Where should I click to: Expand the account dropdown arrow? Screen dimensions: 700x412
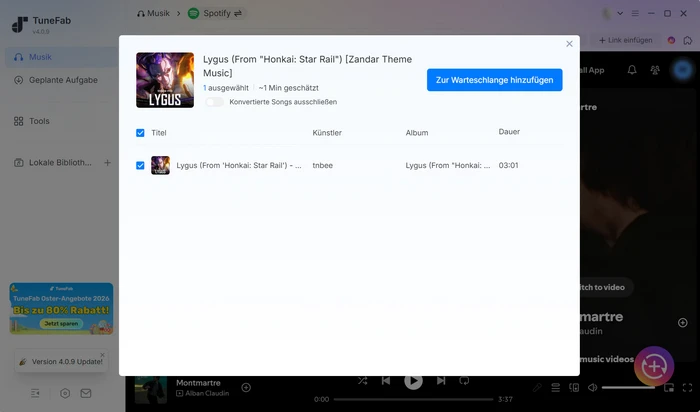(620, 13)
